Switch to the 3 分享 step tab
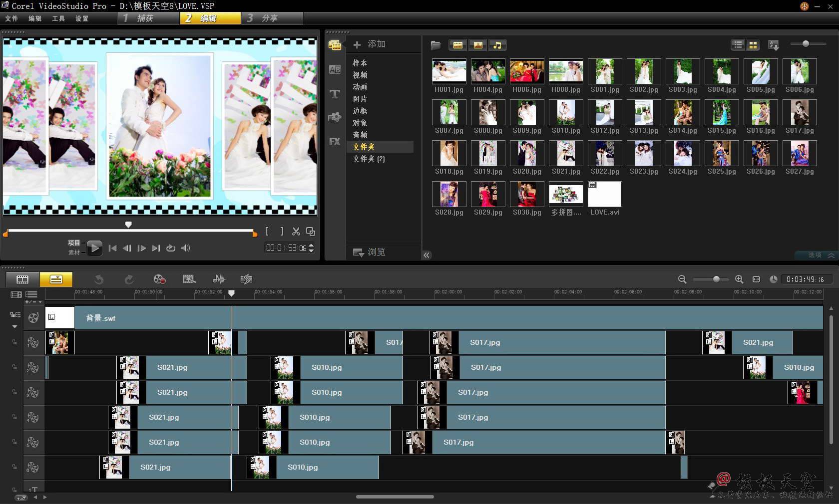 point(273,18)
